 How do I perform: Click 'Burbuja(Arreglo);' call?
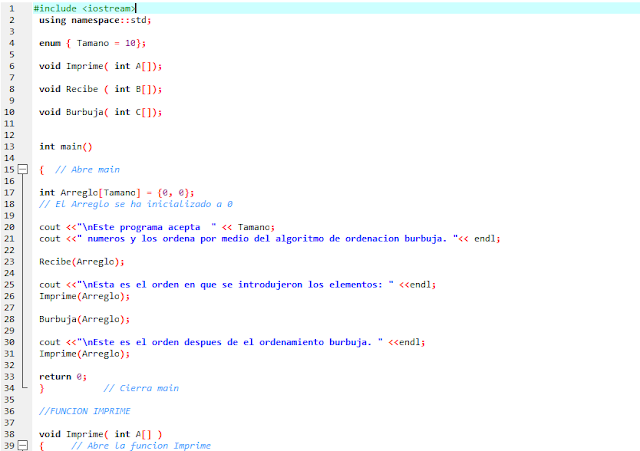[84, 319]
